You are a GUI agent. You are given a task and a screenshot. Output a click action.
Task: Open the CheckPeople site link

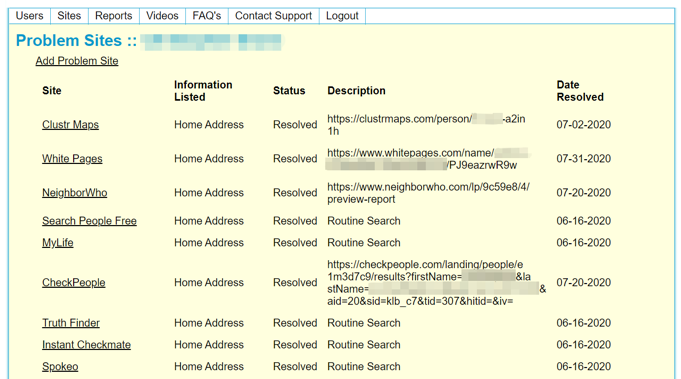pos(74,282)
